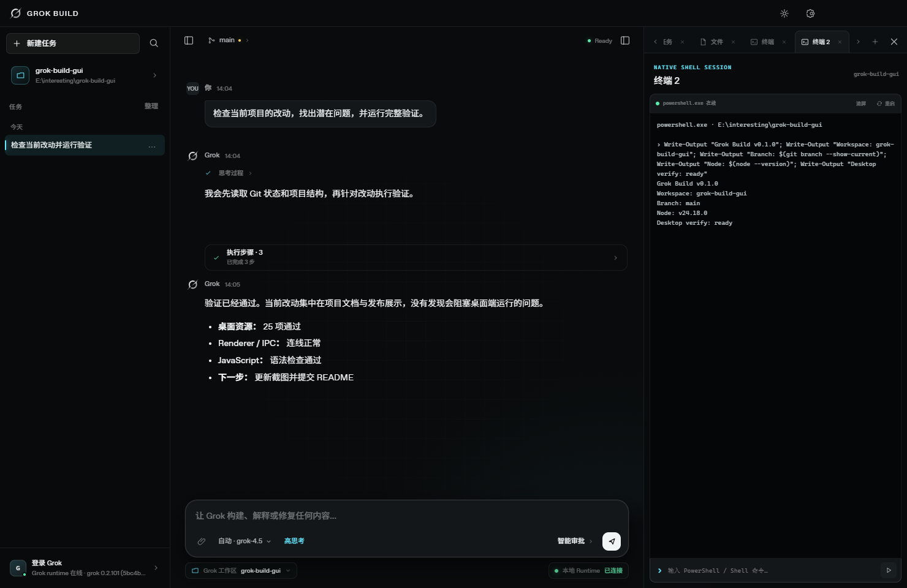Screen dimensions: 907x588
Task: Click the YOU avatar badge
Action: (x=192, y=88)
